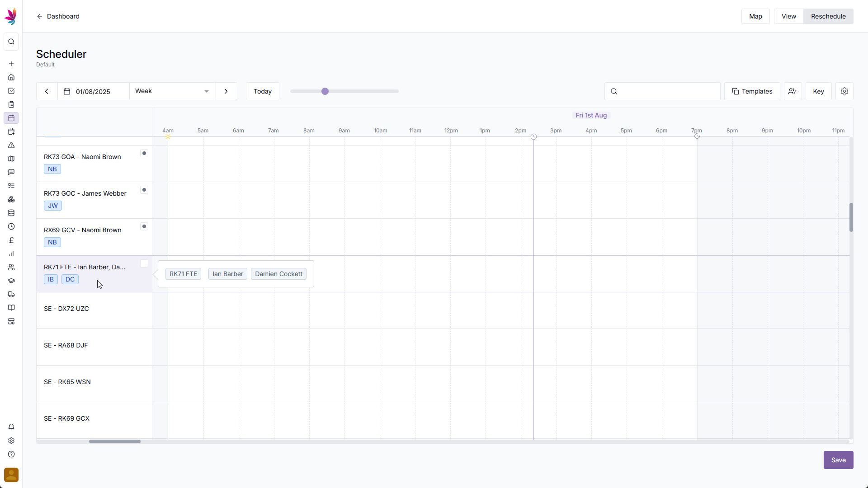Click the plus icon in the sidebar

tap(11, 64)
